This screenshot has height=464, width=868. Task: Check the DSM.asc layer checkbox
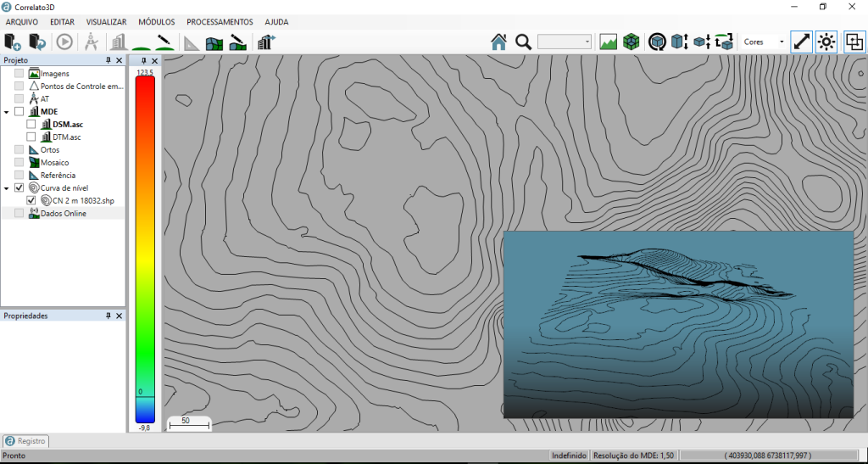click(x=31, y=124)
